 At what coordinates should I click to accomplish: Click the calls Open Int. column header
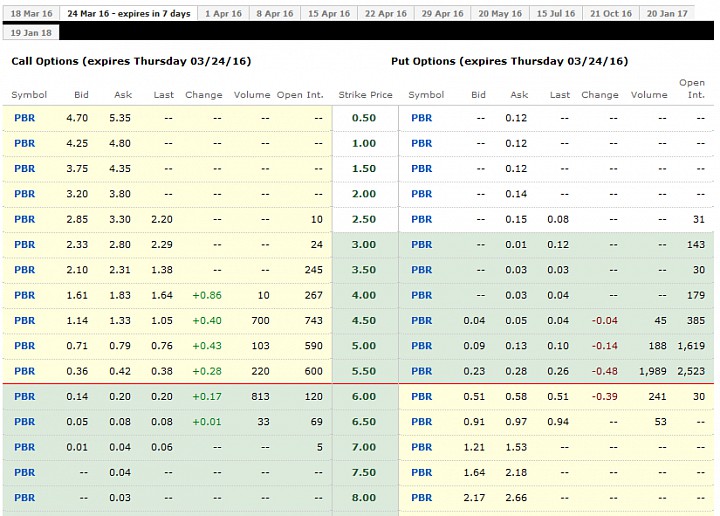click(x=300, y=95)
